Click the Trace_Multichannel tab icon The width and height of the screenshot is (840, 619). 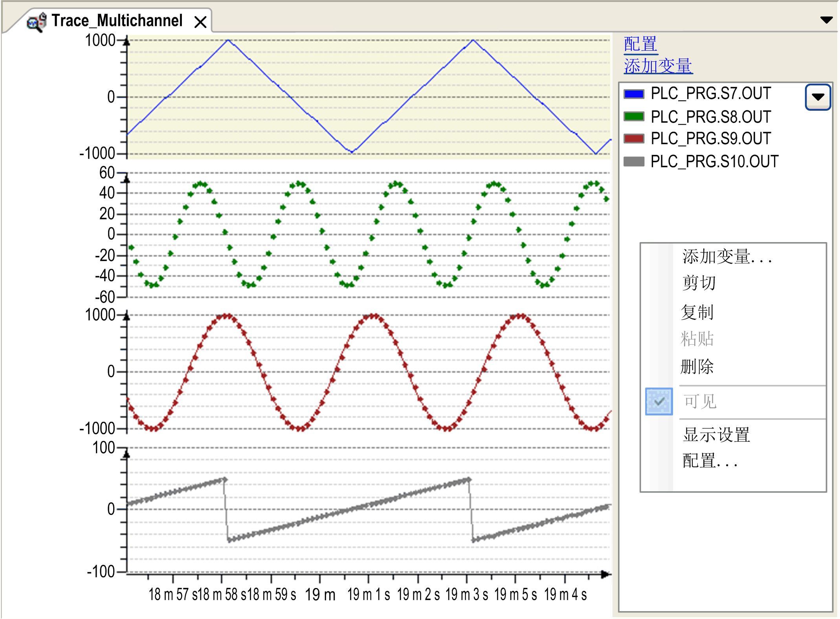tap(37, 22)
